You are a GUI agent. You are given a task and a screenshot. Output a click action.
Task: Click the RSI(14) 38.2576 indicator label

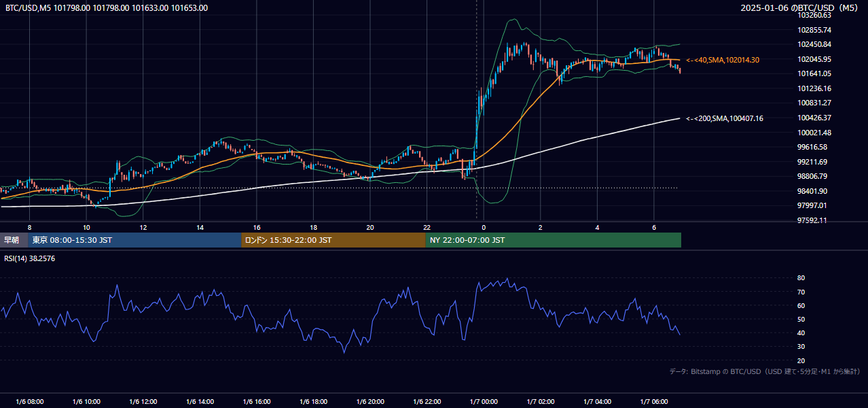tap(30, 258)
